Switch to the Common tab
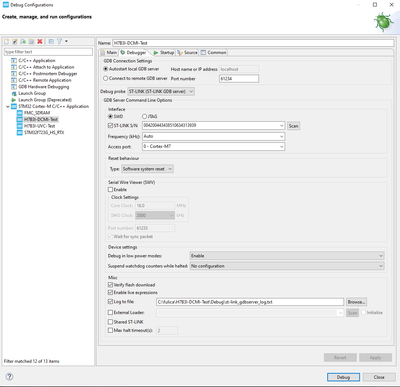This screenshot has height=387, width=400. [214, 53]
